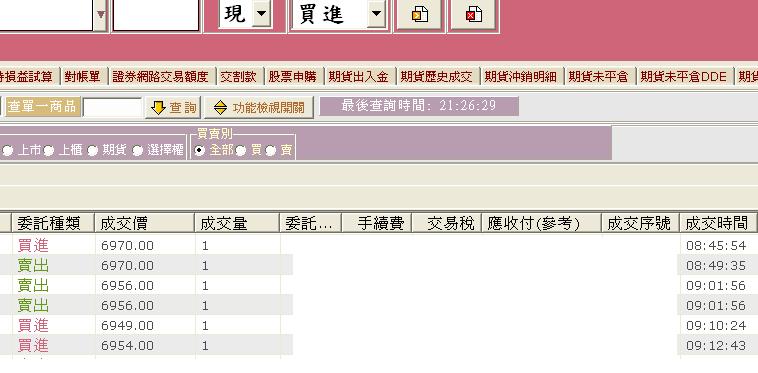Go to the 股票申購 tab
Viewport: 758px width, 373px height.
point(292,76)
